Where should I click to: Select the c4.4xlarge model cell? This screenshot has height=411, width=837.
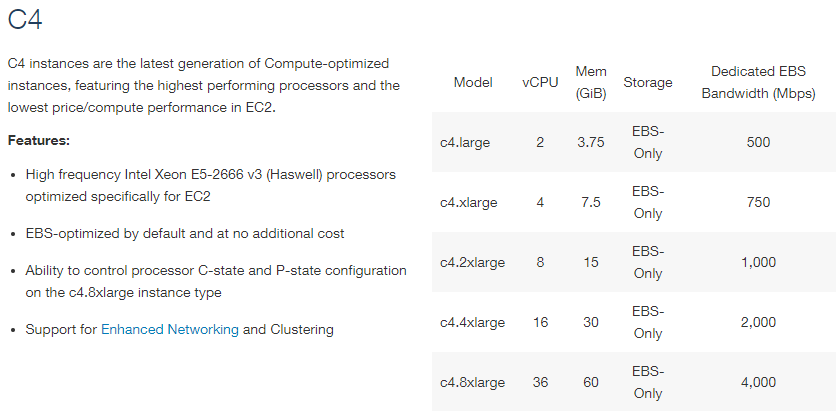coord(472,323)
